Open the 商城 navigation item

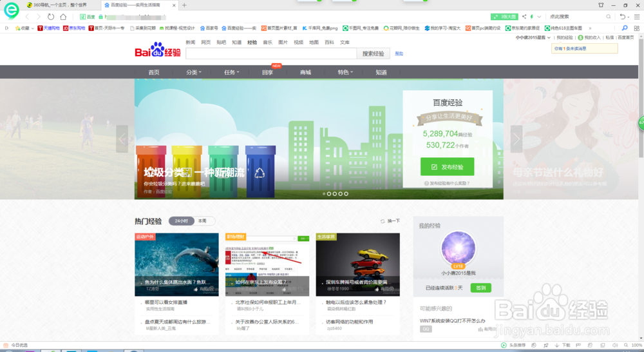(305, 72)
